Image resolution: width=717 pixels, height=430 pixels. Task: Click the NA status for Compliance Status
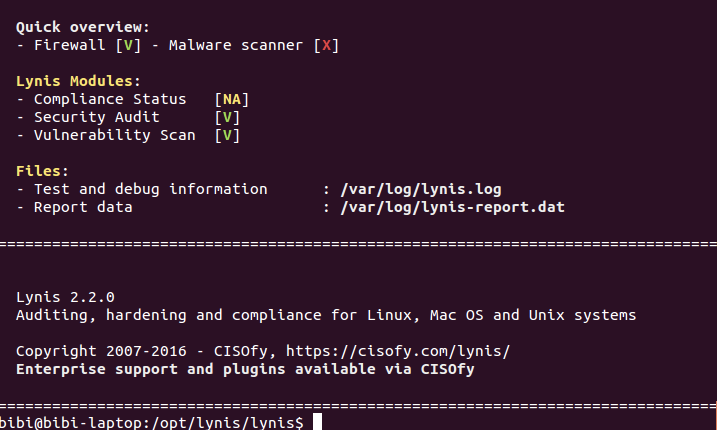(x=232, y=99)
